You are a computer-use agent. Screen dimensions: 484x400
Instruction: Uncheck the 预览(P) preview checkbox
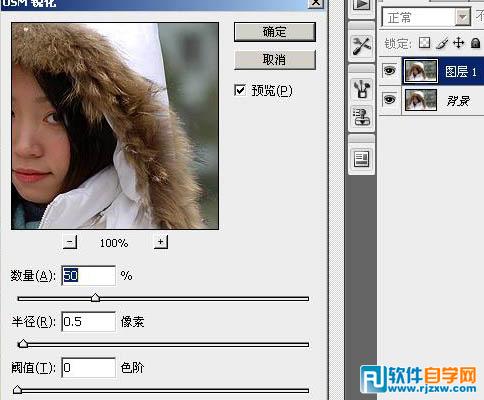tap(240, 90)
